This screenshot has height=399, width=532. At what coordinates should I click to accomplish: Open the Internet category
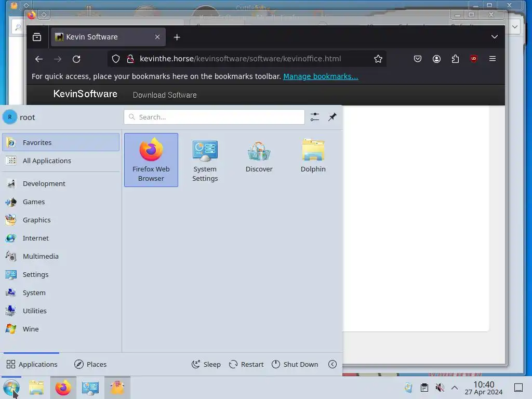click(61, 238)
